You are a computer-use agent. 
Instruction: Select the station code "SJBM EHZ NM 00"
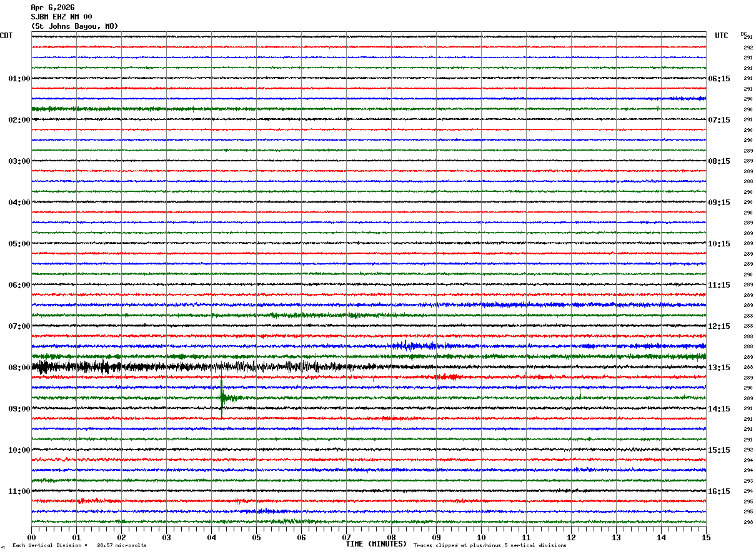[61, 17]
